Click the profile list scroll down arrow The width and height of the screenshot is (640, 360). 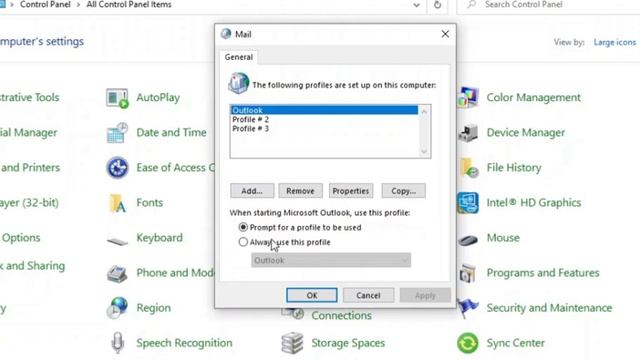tap(424, 151)
